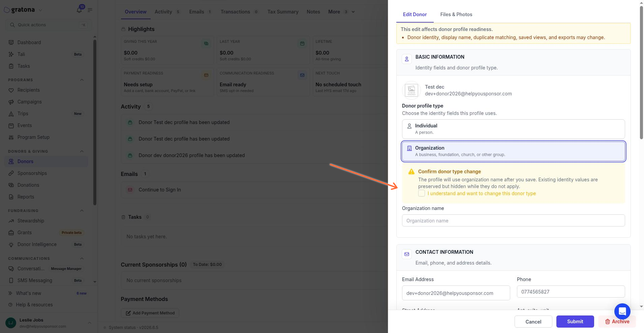Screen dimensions: 644x333
Task: Click the donor profile photo placeholder
Action: click(411, 90)
